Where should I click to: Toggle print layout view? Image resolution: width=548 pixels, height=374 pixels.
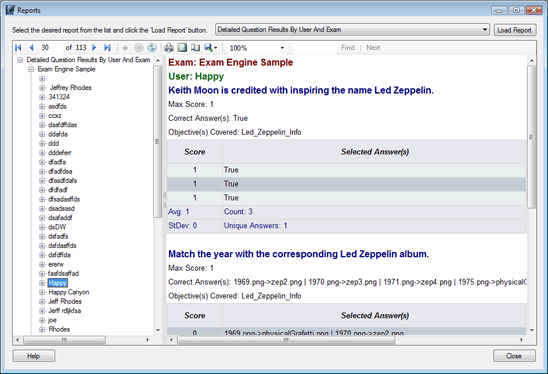tap(182, 48)
